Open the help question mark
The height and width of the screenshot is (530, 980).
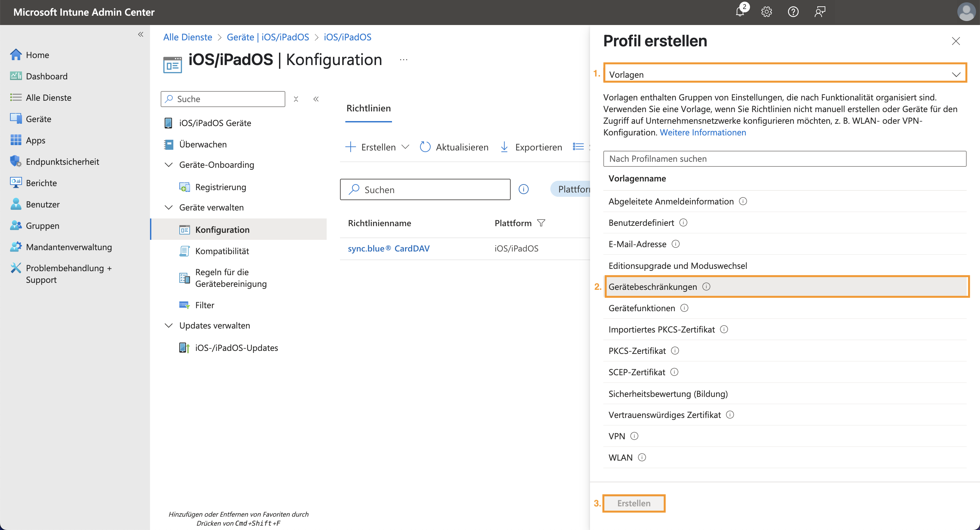(x=793, y=12)
